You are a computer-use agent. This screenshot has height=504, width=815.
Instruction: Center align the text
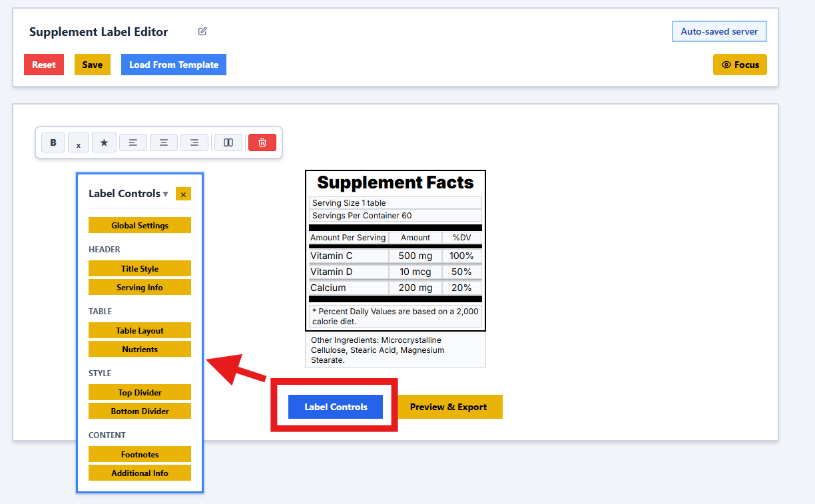pyautogui.click(x=164, y=142)
